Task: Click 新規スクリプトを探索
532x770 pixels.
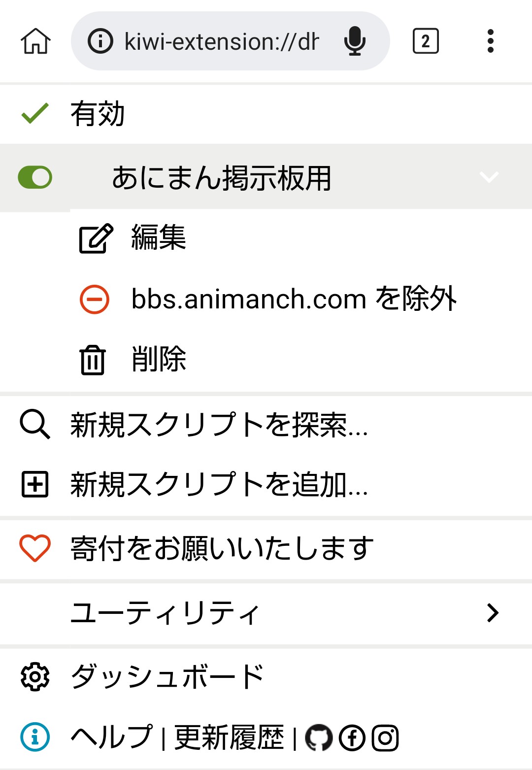Action: tap(219, 425)
